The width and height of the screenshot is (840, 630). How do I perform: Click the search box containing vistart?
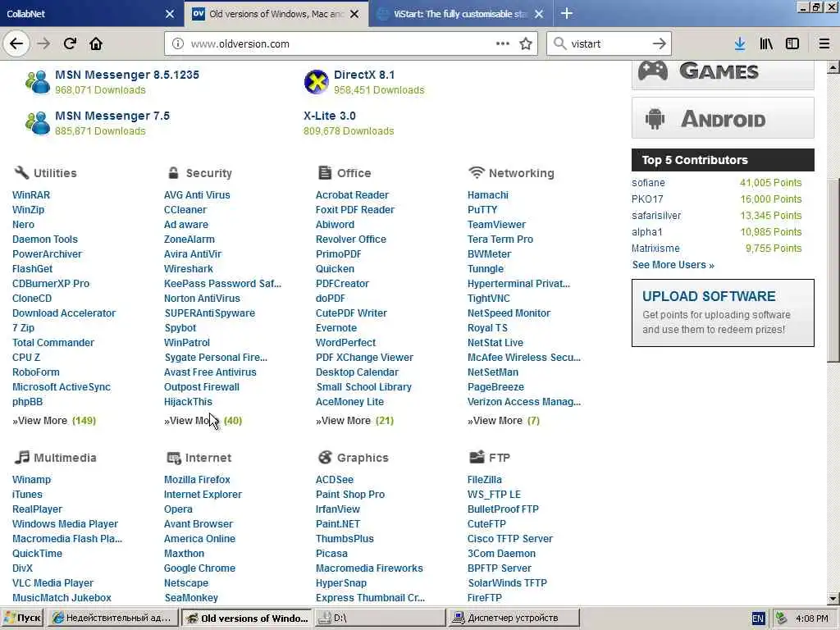(x=608, y=44)
